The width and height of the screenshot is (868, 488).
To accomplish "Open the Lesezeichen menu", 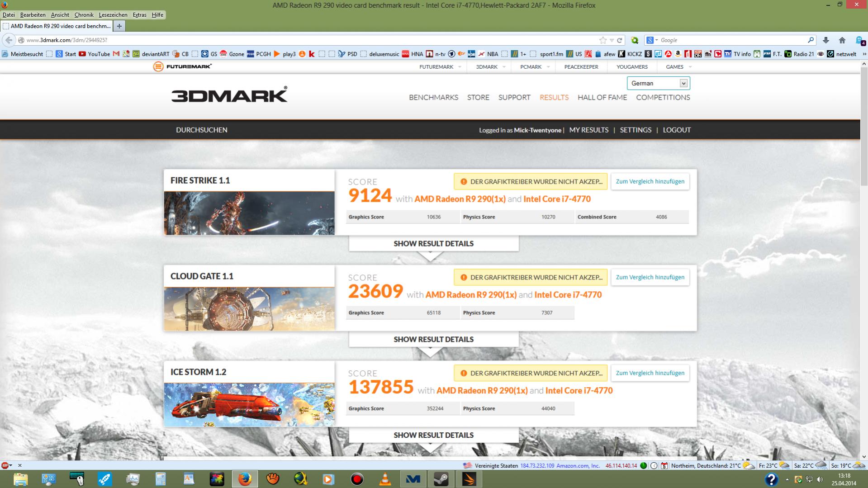I will click(113, 15).
